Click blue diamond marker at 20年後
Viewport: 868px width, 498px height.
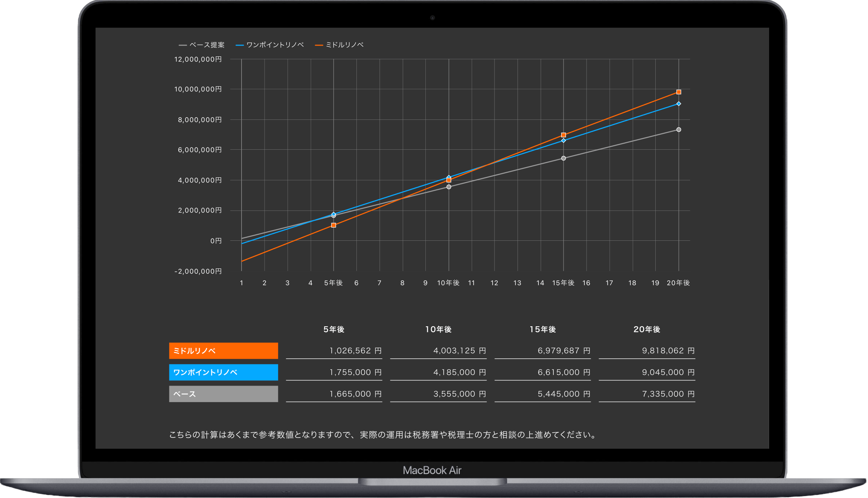678,104
